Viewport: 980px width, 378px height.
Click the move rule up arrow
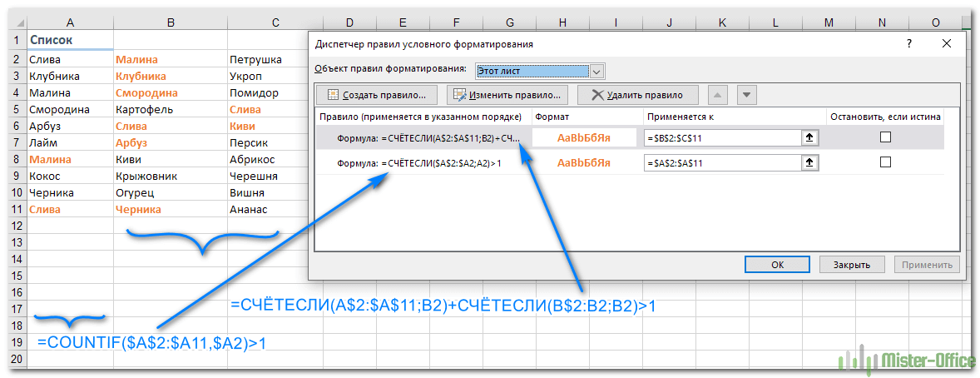click(720, 95)
